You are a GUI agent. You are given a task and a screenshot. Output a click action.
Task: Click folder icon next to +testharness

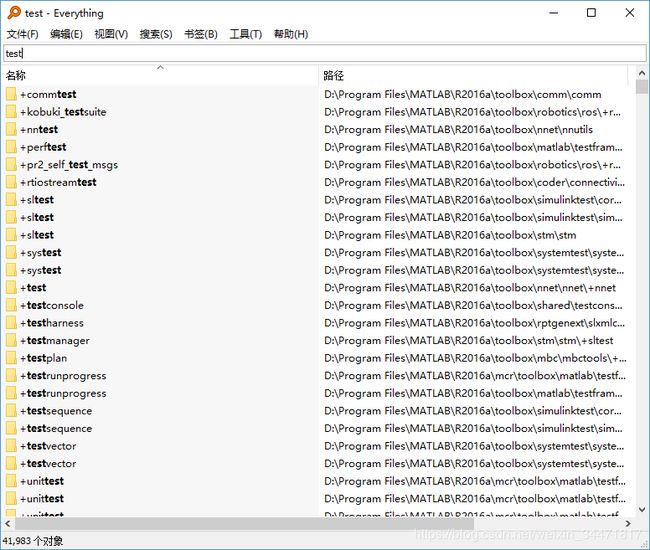[12, 323]
